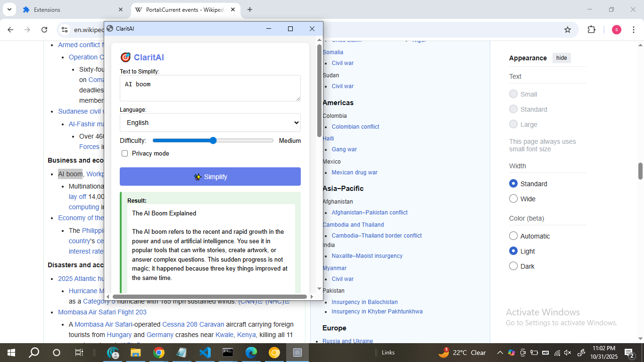This screenshot has height=362, width=644.
Task: Select the Dark color radio
Action: 513,266
